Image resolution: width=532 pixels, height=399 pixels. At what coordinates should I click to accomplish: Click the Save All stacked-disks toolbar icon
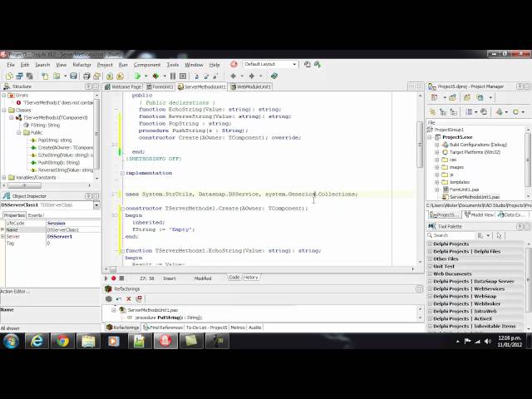pyautogui.click(x=86, y=76)
